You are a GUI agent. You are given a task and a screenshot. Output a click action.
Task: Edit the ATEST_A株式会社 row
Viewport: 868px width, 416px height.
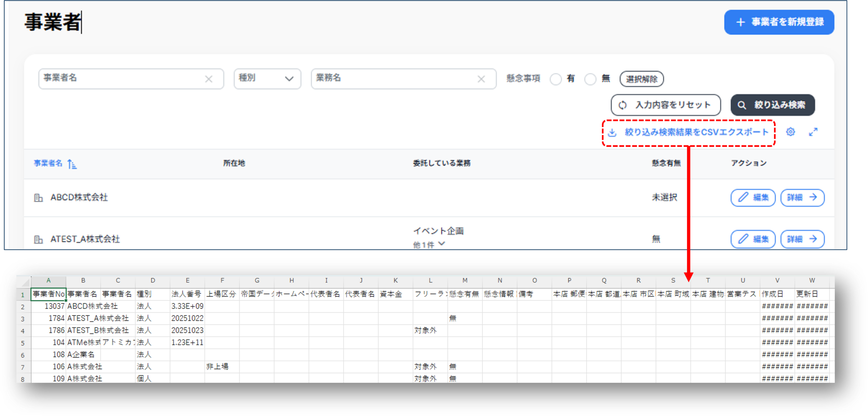(x=753, y=239)
